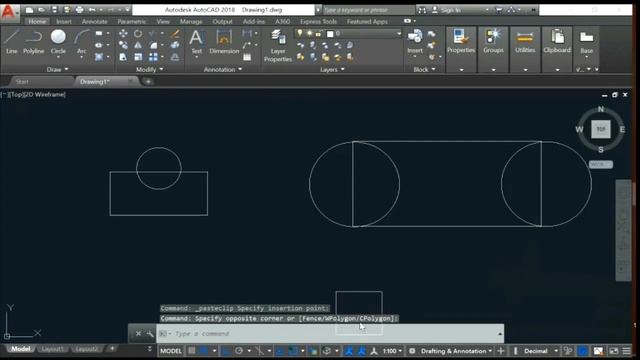
Task: Toggle annotation visibility icon in status bar
Action: [x=349, y=351]
